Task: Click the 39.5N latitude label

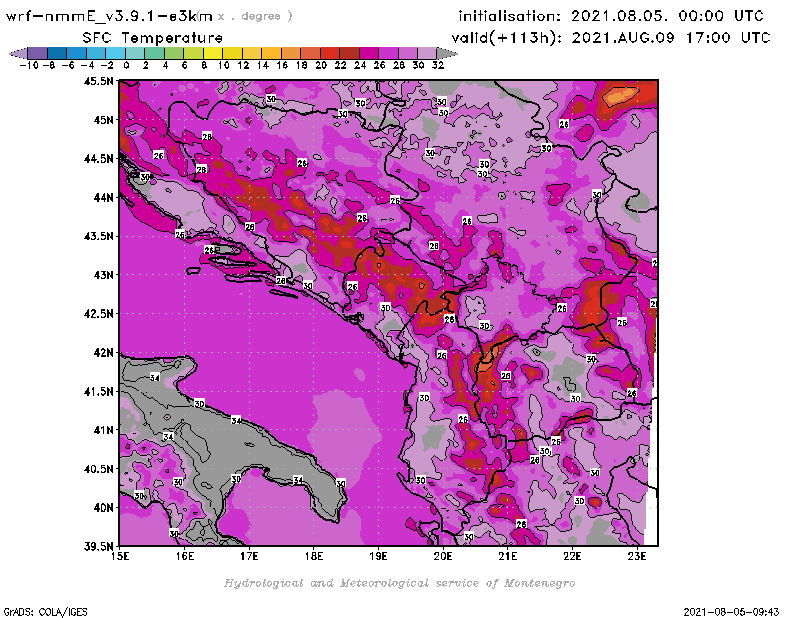Action: pos(98,546)
